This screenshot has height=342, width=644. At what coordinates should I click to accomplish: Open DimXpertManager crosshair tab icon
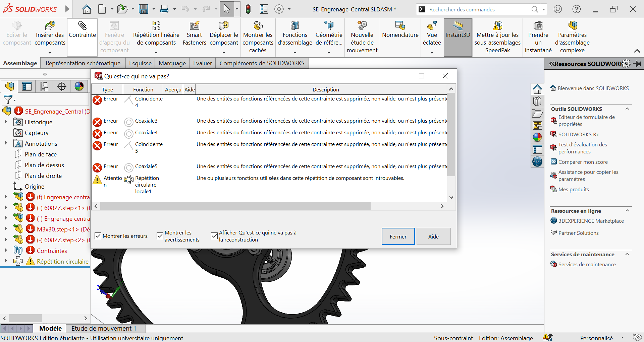tap(62, 86)
